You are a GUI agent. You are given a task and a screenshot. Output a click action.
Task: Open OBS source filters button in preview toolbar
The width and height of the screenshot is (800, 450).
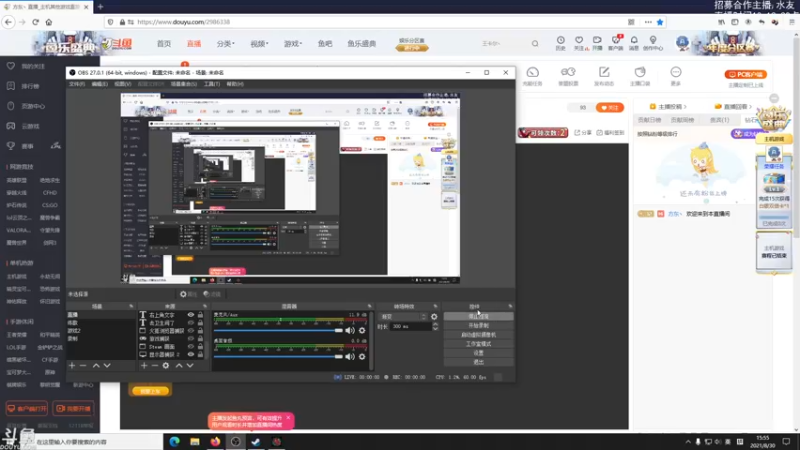coord(212,294)
